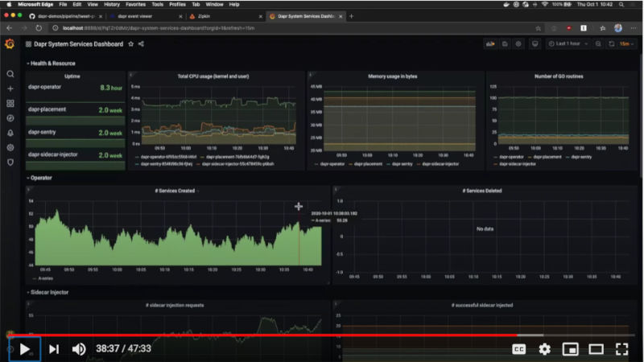This screenshot has height=362, width=644.
Task: Enter full screen video
Action: coord(621,349)
